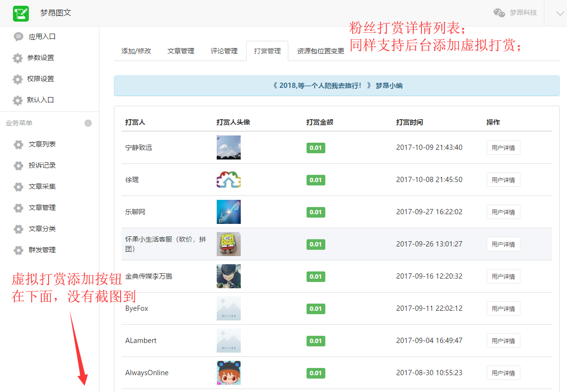Screen dimensions: 567x392
Task: Open 权限设置 in the sidebar
Action: pos(40,79)
